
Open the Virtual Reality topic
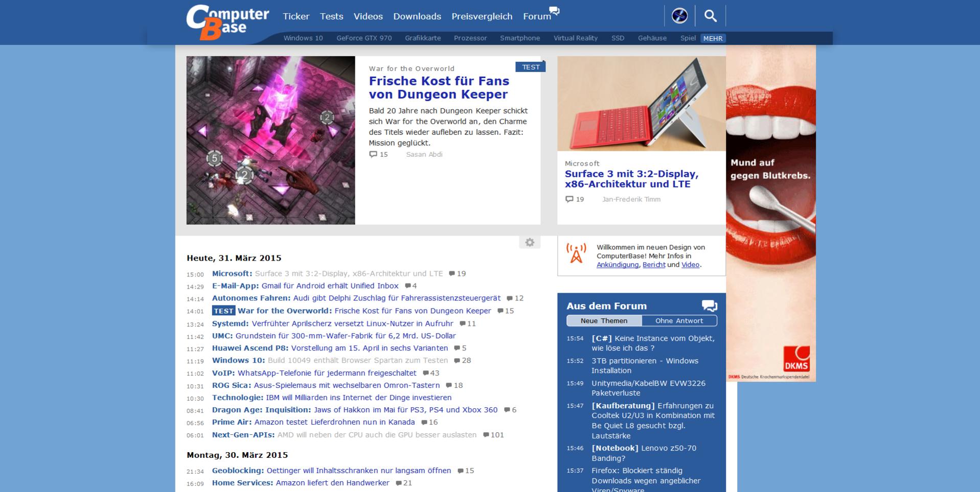pyautogui.click(x=576, y=38)
